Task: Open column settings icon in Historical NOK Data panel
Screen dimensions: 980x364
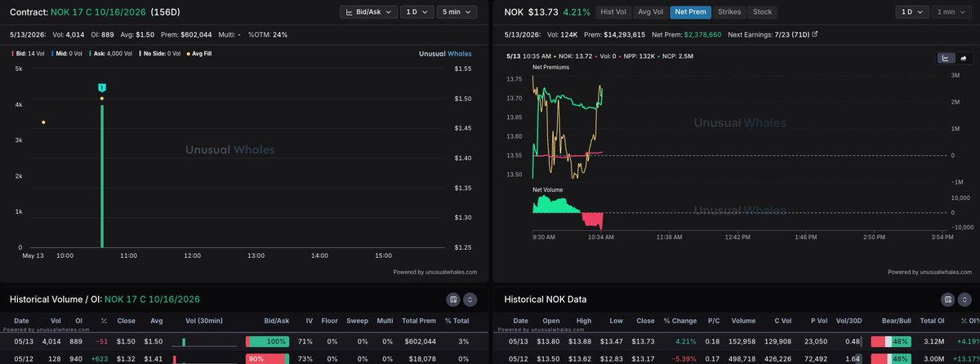Action: tap(947, 300)
